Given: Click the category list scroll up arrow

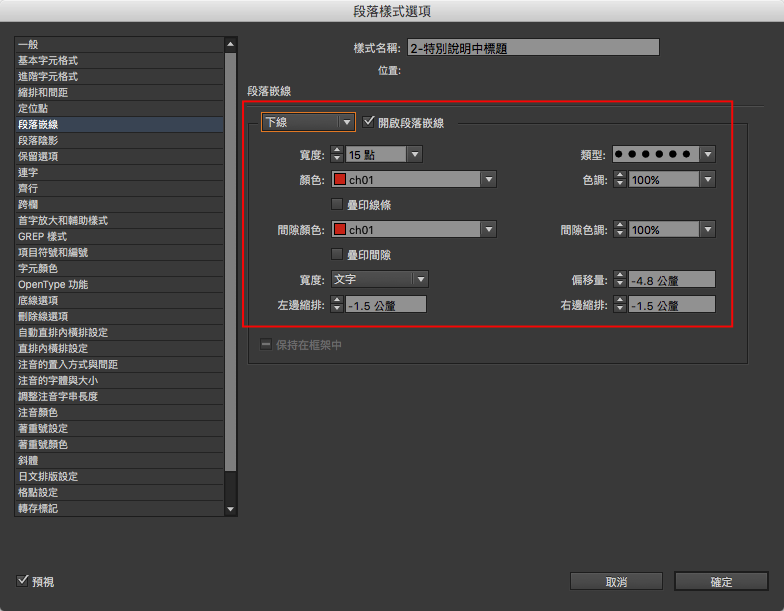Looking at the screenshot, I should (x=230, y=44).
